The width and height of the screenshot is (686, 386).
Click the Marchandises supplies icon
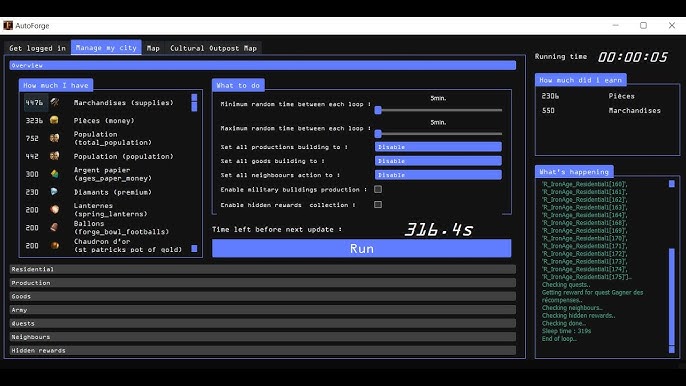point(55,102)
